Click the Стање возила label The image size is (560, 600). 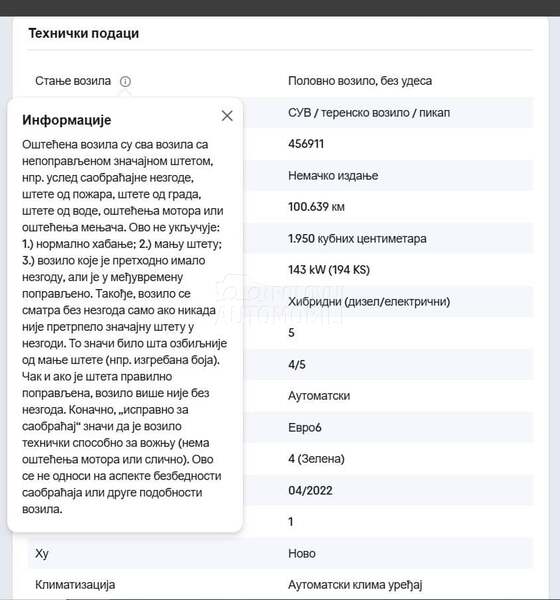[x=73, y=81]
